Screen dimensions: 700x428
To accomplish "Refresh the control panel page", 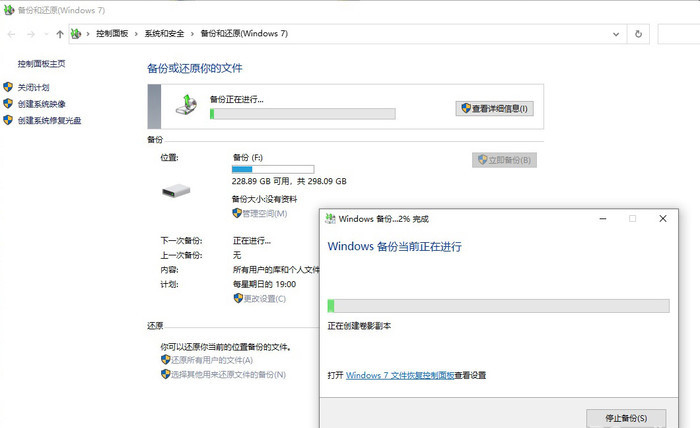I will pos(638,34).
